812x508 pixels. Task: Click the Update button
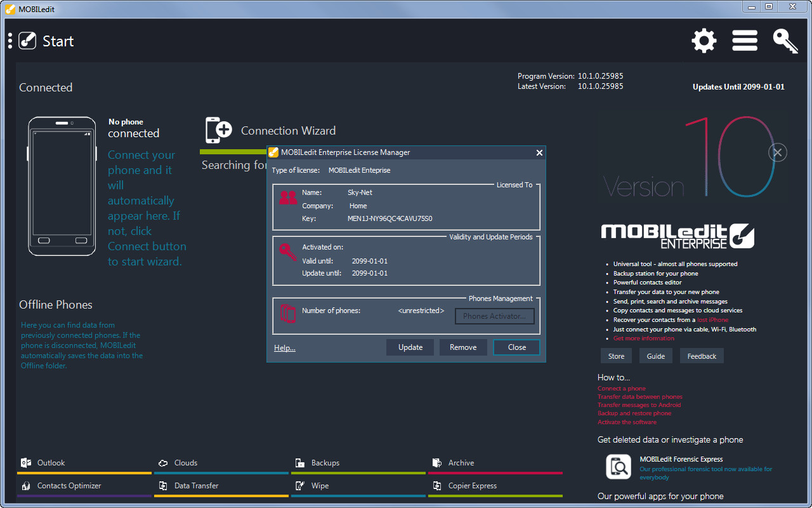tap(410, 347)
